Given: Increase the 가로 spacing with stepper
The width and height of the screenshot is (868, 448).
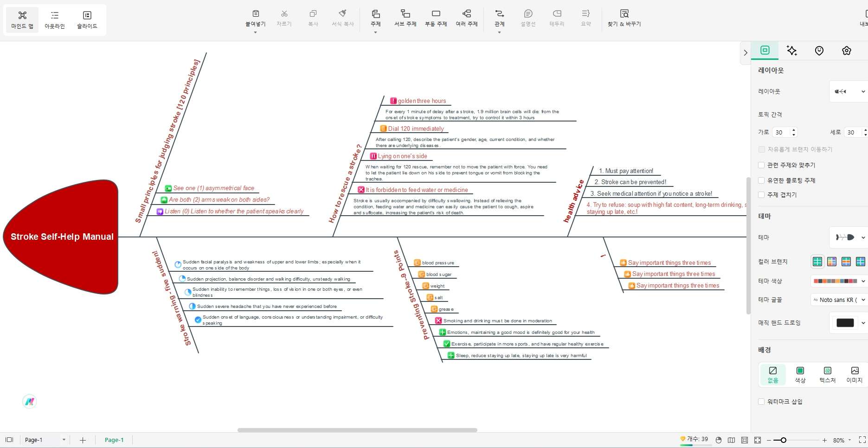Looking at the screenshot, I should click(794, 130).
